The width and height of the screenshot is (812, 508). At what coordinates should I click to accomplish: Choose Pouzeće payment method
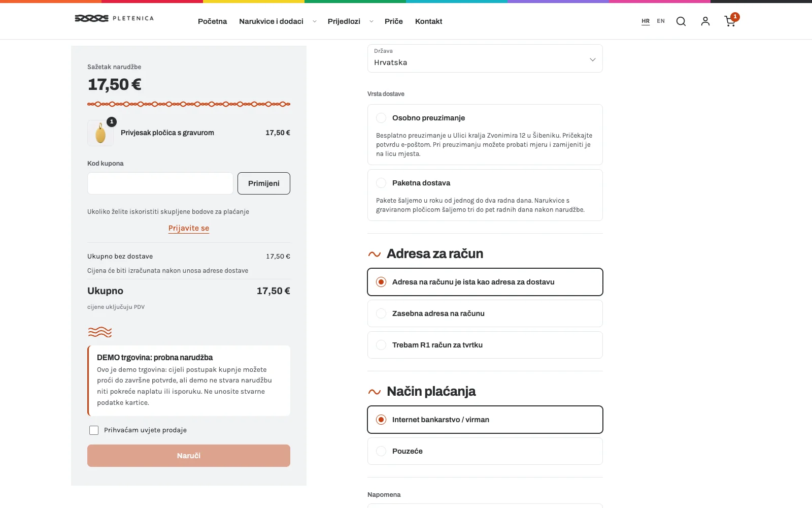[485, 451]
